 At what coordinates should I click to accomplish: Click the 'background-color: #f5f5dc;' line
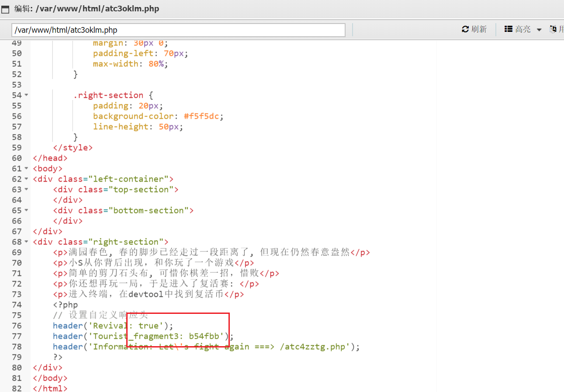click(158, 116)
